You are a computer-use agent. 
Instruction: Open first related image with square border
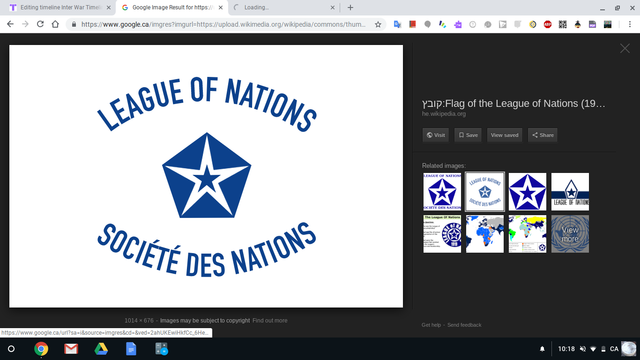tap(442, 191)
